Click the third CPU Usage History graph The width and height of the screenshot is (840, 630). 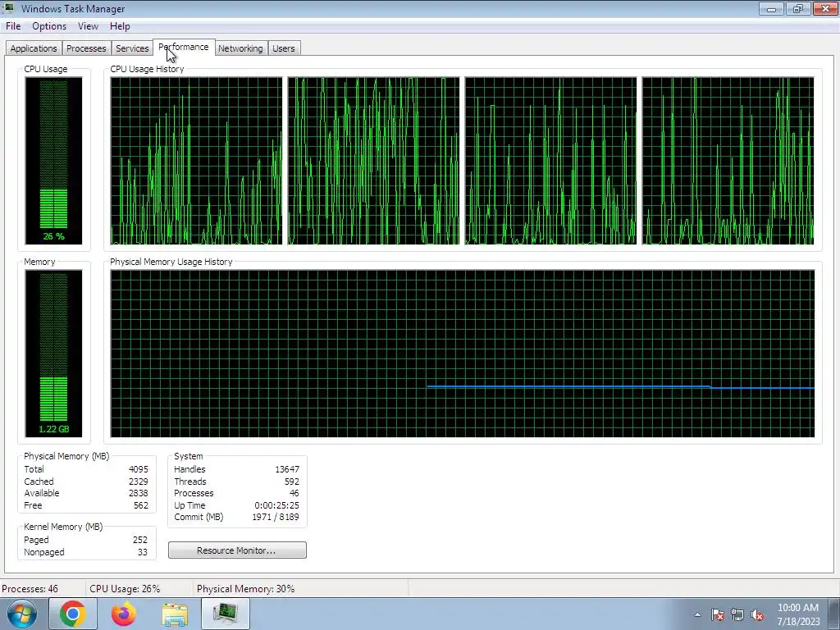click(550, 161)
